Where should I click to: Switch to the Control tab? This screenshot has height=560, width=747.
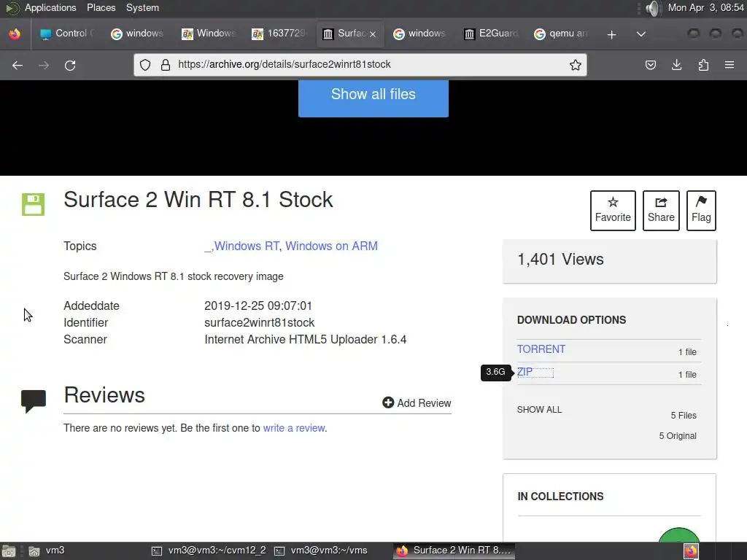point(66,34)
